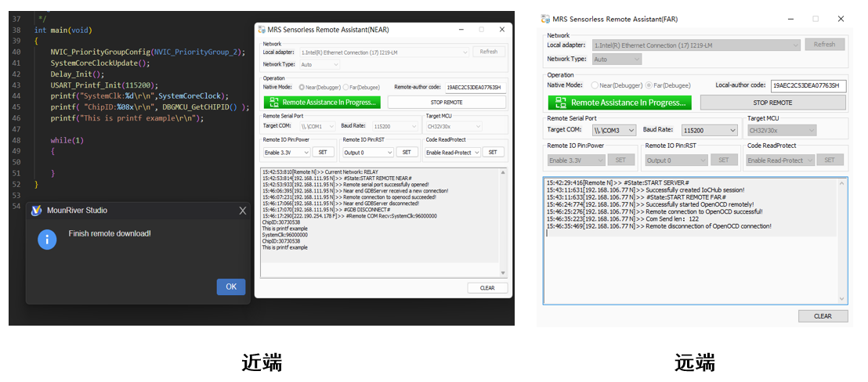
Task: Click OK in the Finish remote download dialog
Action: (231, 286)
